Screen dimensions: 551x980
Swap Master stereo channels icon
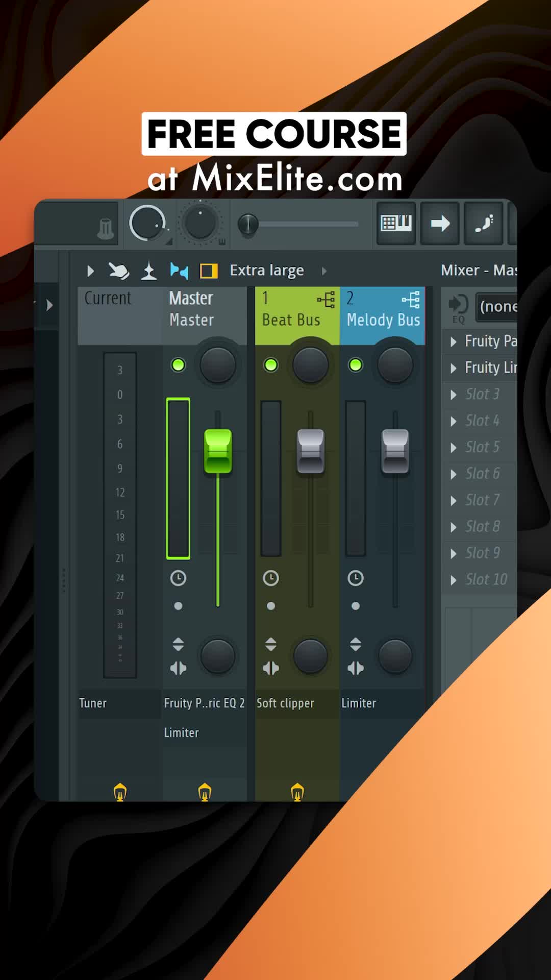178,668
